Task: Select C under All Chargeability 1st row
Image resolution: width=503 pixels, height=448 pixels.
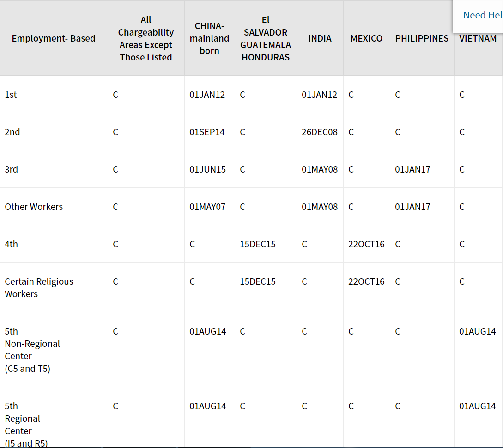Action: click(x=115, y=95)
